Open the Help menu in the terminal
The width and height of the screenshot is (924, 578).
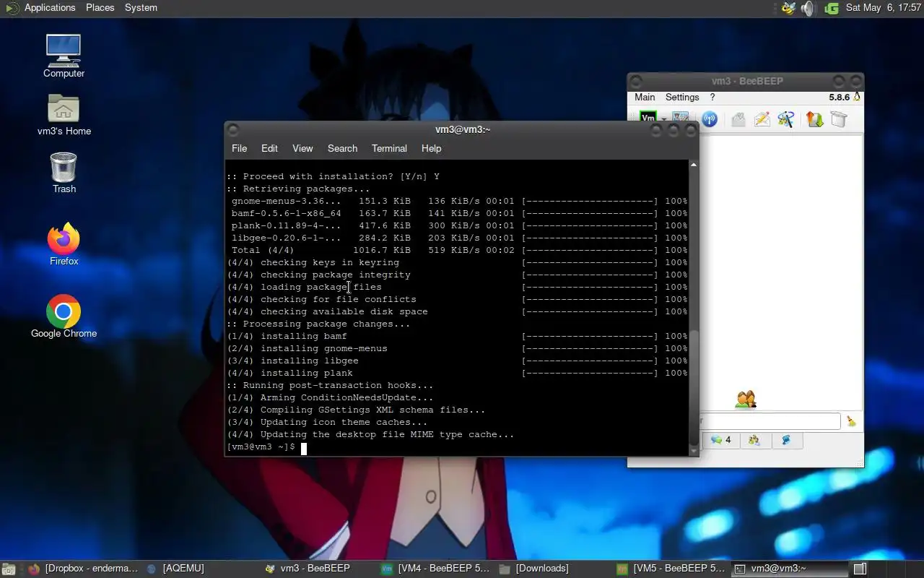(x=431, y=148)
